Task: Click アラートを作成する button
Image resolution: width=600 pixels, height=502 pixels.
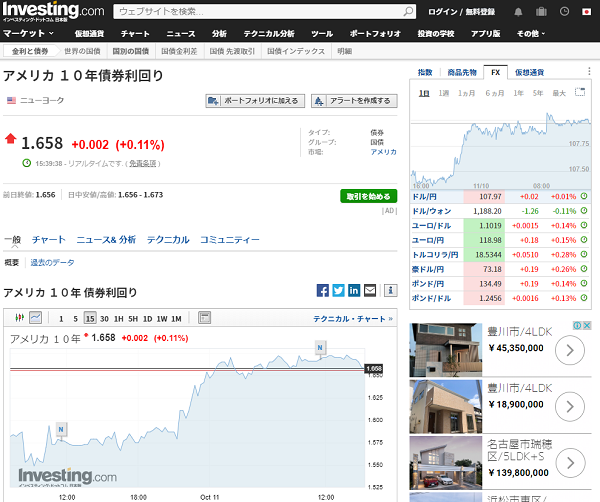Action: tap(354, 101)
